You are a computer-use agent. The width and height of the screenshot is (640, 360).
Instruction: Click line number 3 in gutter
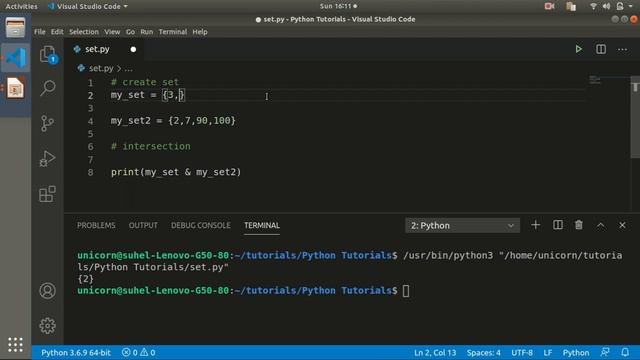tap(90, 108)
